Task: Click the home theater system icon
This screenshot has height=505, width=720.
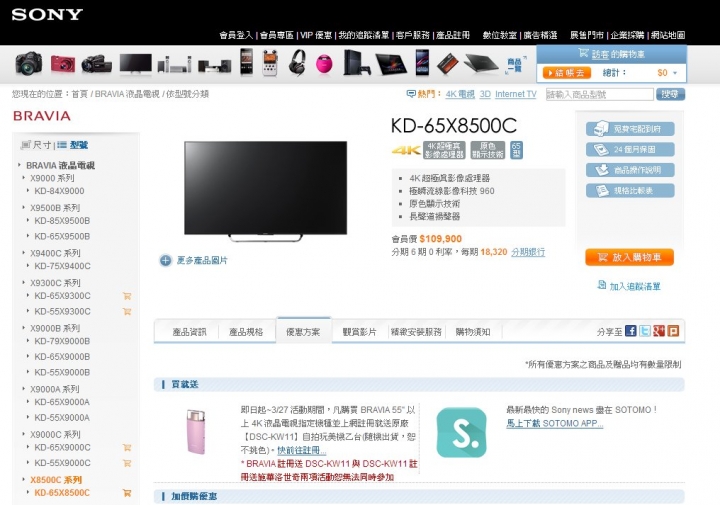Action: coord(174,65)
